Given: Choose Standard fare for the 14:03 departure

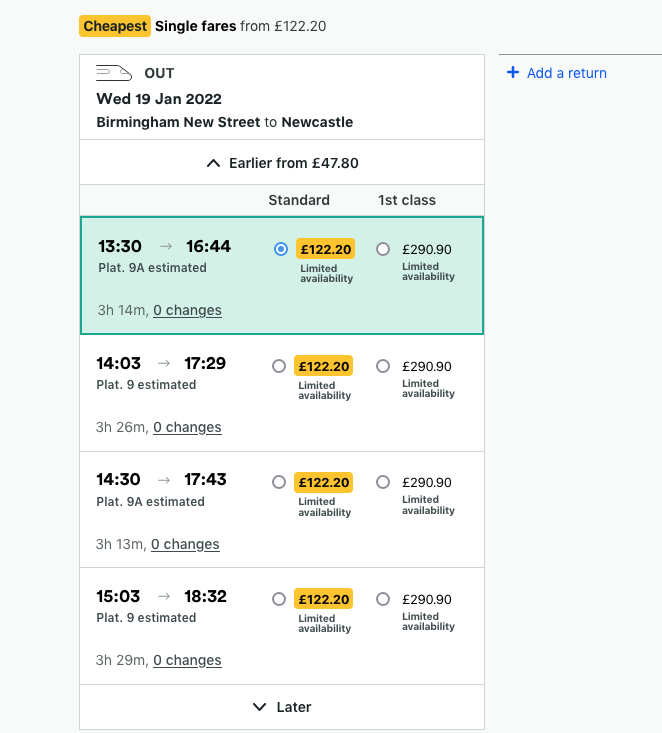Looking at the screenshot, I should (279, 366).
